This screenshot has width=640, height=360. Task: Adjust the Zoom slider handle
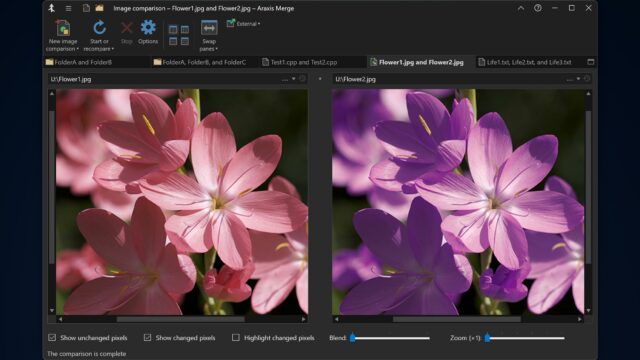487,338
